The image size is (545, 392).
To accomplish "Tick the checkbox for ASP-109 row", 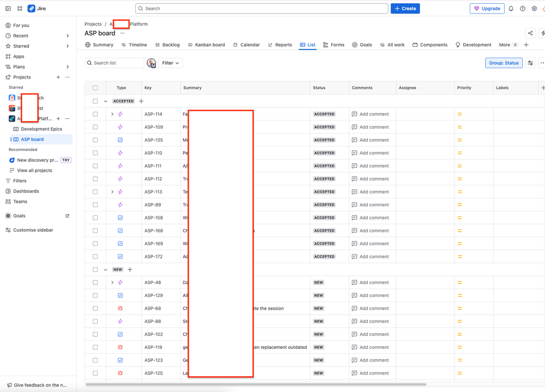I will coord(95,127).
